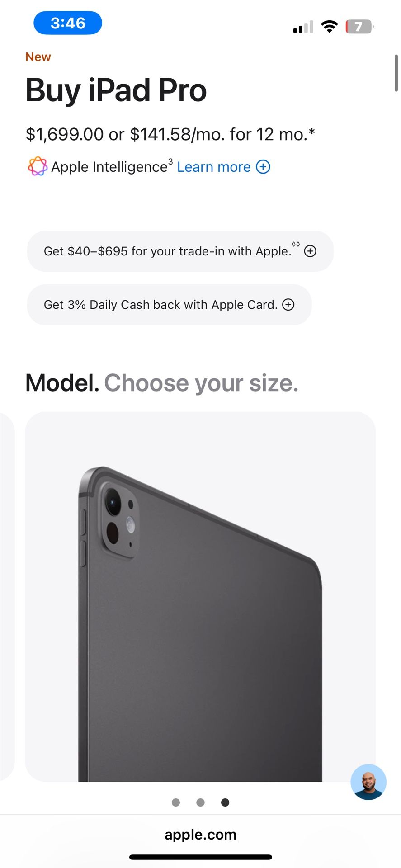
Task: Tap the battery indicator showing 7
Action: coord(359,27)
